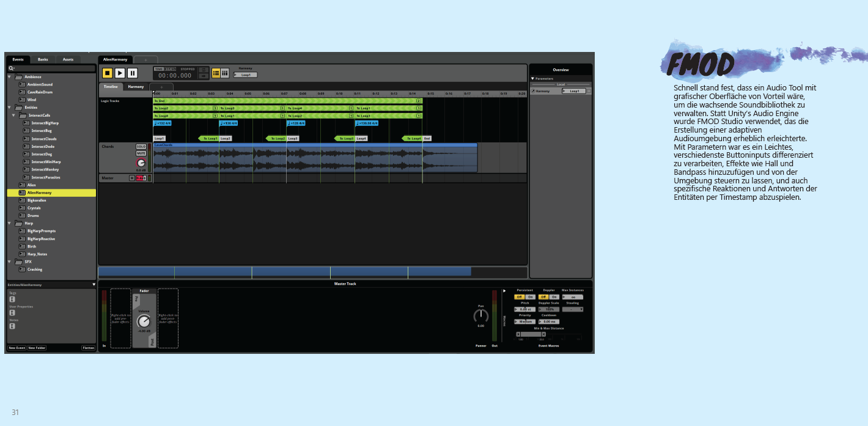This screenshot has width=868, height=426.
Task: Switch to the Harmony parameter sheet tab
Action: (136, 87)
